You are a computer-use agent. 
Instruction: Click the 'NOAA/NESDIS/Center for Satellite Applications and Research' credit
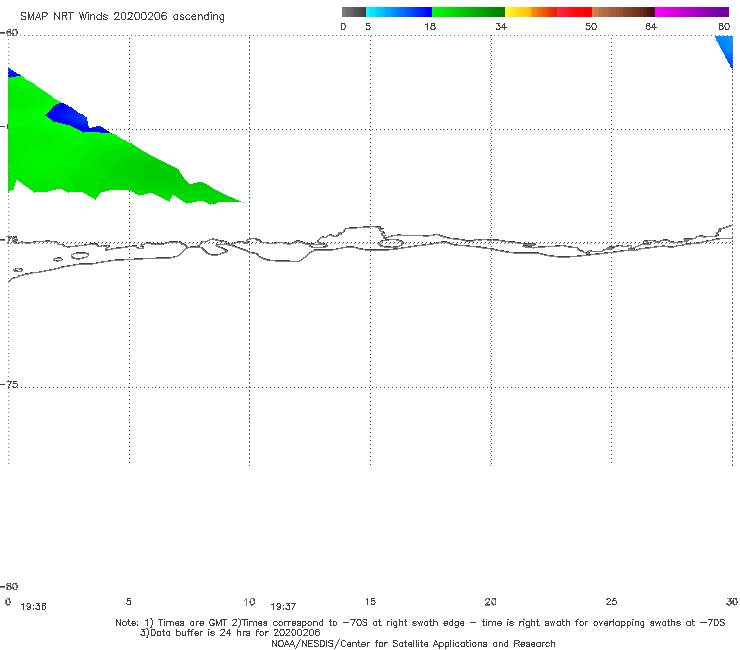click(x=413, y=643)
